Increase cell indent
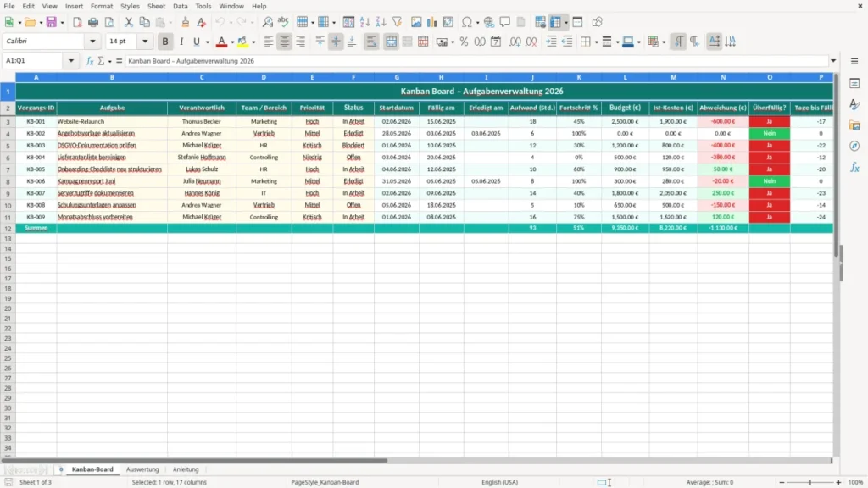This screenshot has height=488, width=868. click(551, 42)
